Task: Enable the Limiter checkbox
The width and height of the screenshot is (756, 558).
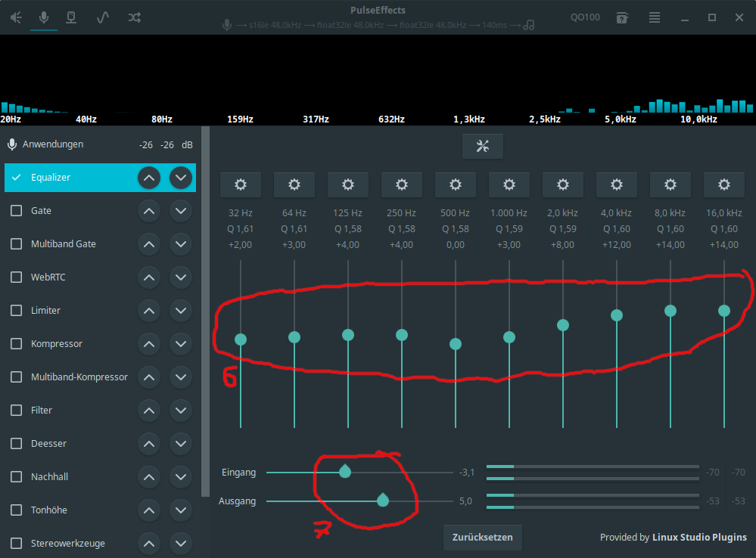Action: [17, 311]
